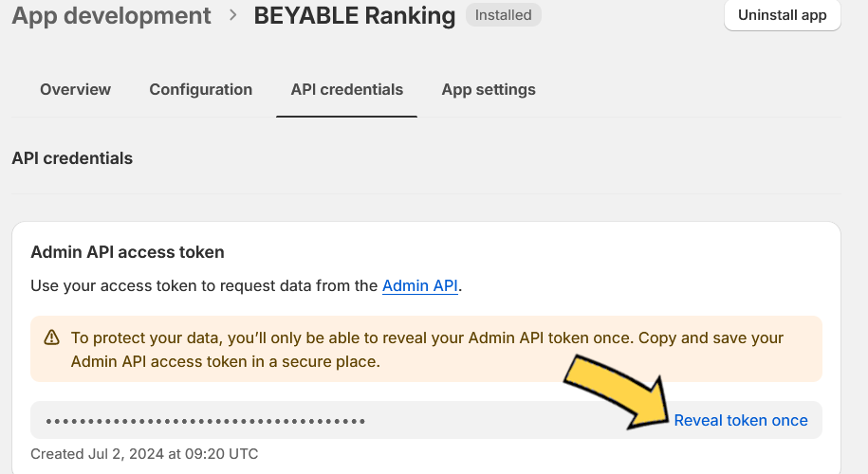This screenshot has height=474, width=868.
Task: Click the breadcrumb chevron after App development
Action: (x=233, y=15)
